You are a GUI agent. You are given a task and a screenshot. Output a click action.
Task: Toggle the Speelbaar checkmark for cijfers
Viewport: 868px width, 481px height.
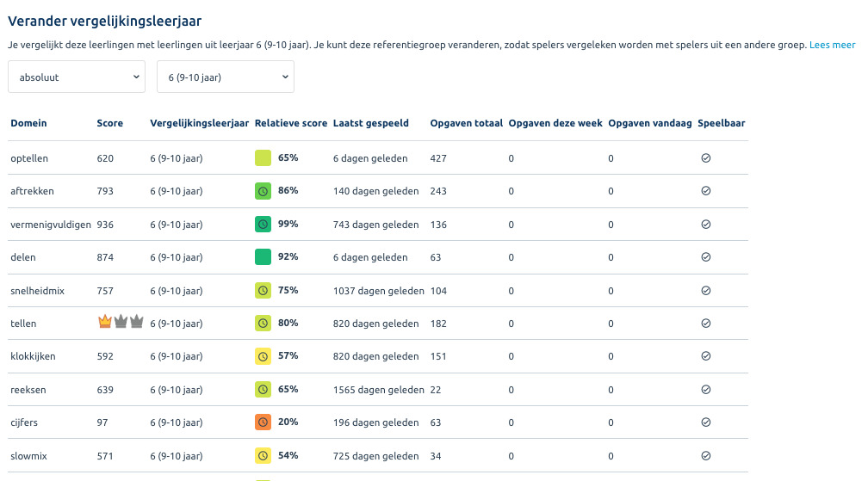click(x=706, y=422)
